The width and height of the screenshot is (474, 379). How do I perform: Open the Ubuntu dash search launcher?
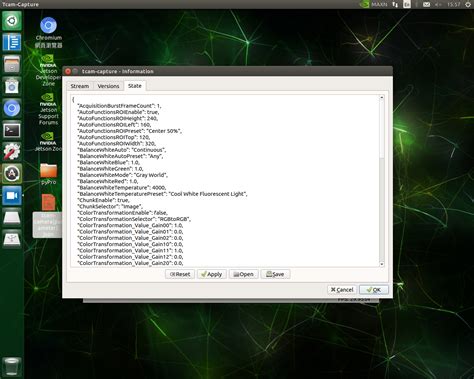(12, 21)
